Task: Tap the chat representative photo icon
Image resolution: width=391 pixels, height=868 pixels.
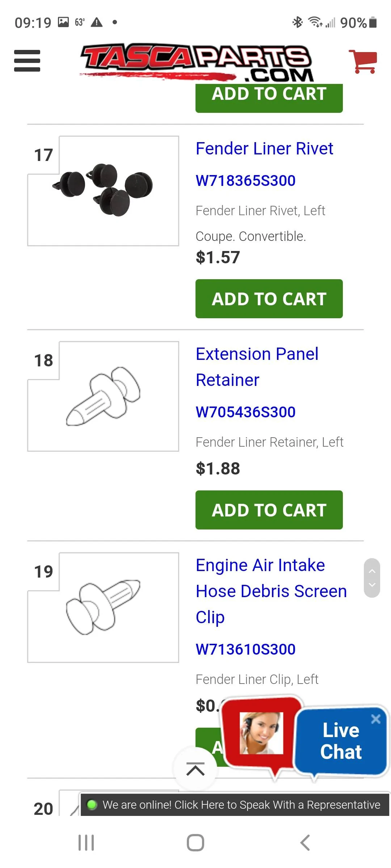Action: click(x=261, y=733)
